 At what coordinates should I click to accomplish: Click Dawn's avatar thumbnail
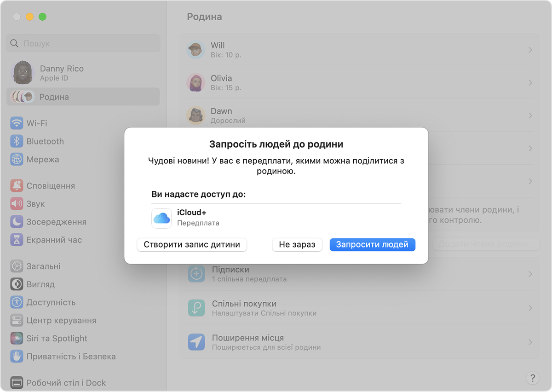point(196,115)
